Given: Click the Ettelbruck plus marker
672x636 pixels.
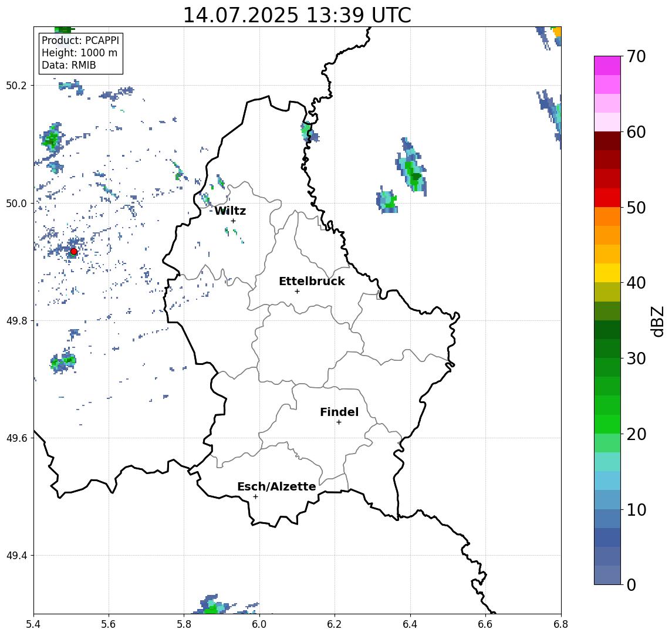Looking at the screenshot, I should pos(297,292).
